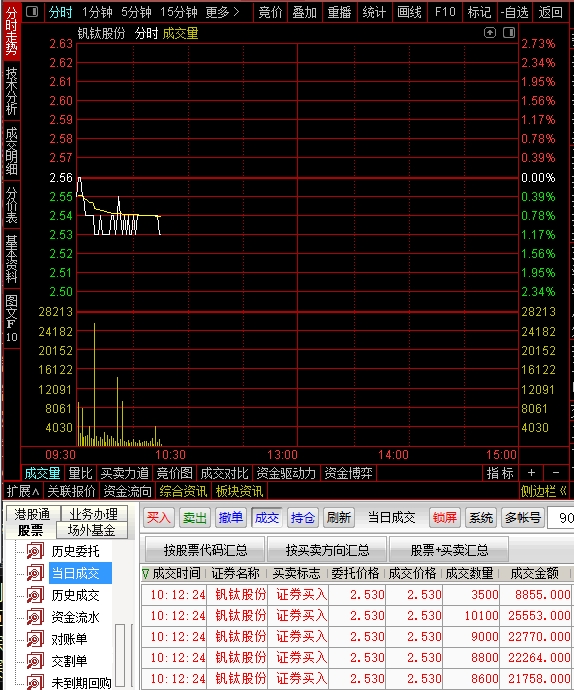Viewport: 574px width, 690px height.
Task: Select the 资金驱动力 indicator tab
Action: tap(286, 473)
